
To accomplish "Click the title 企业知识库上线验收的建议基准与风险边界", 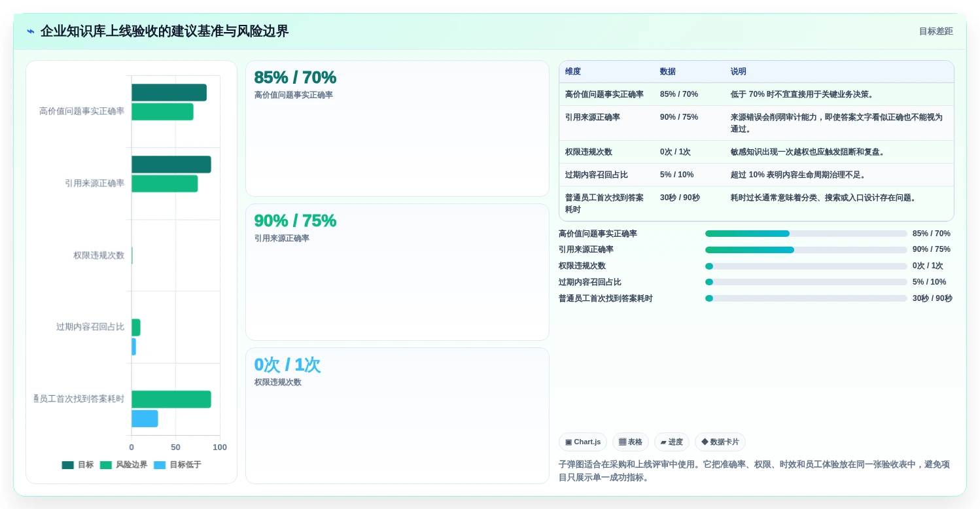I will 164,31.
